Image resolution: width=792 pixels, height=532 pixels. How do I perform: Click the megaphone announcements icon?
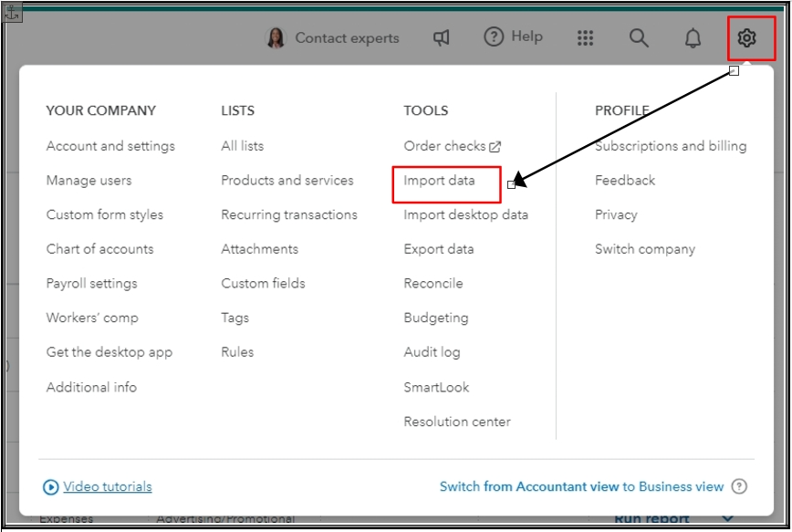pyautogui.click(x=442, y=38)
